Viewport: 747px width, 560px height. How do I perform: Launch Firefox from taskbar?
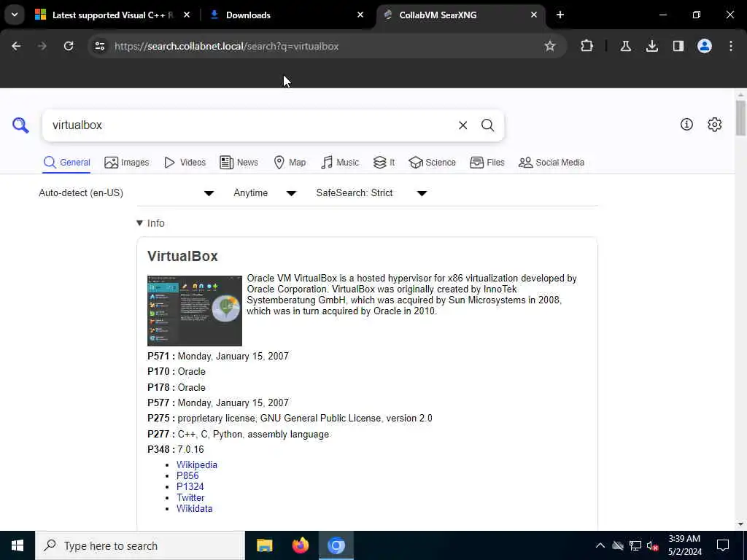(x=300, y=545)
